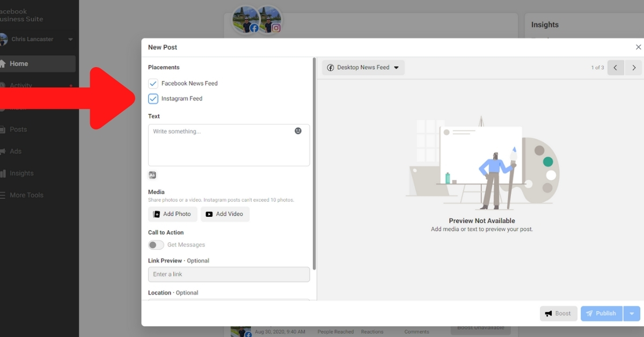Click the Write something text area
644x337 pixels.
click(229, 145)
